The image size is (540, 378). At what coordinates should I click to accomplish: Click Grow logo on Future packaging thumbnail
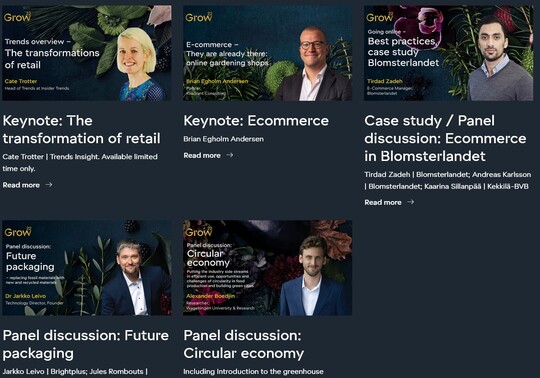pos(18,232)
